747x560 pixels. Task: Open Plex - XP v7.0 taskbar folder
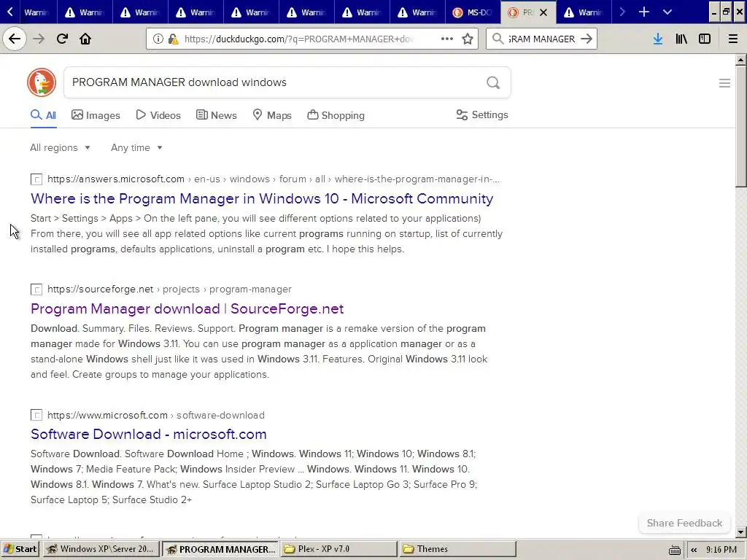338,549
